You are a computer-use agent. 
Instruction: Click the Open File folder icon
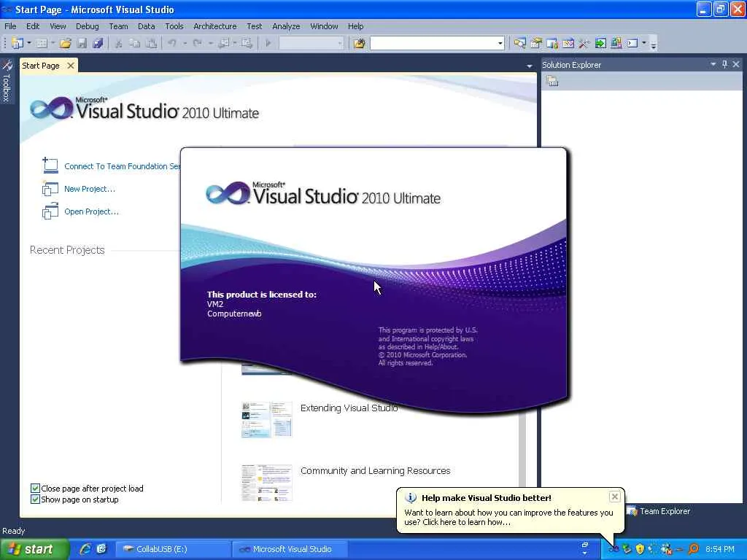[66, 43]
